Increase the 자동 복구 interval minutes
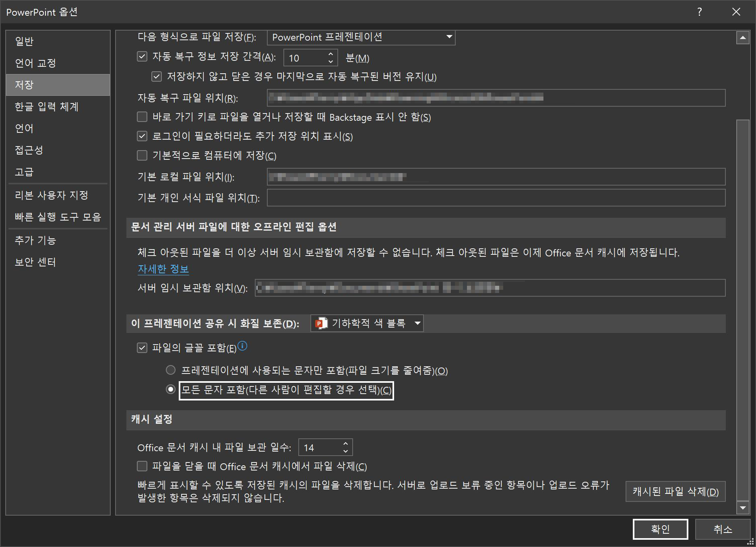 [x=330, y=54]
